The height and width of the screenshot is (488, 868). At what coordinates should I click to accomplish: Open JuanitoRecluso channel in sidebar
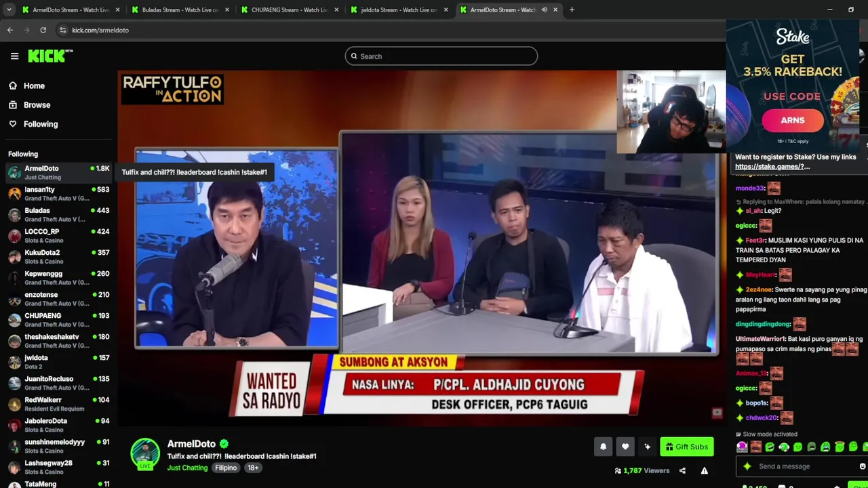(58, 382)
